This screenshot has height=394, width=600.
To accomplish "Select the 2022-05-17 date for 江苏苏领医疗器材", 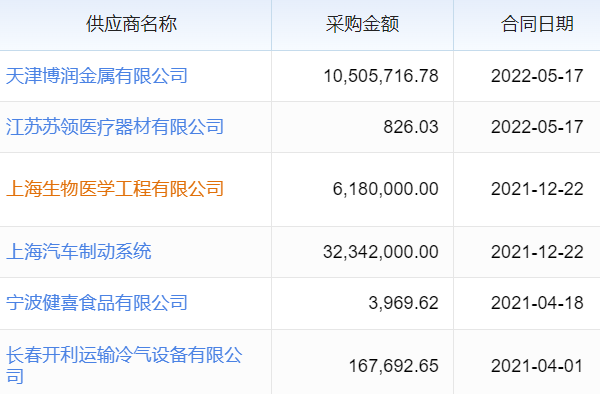I will click(537, 127).
